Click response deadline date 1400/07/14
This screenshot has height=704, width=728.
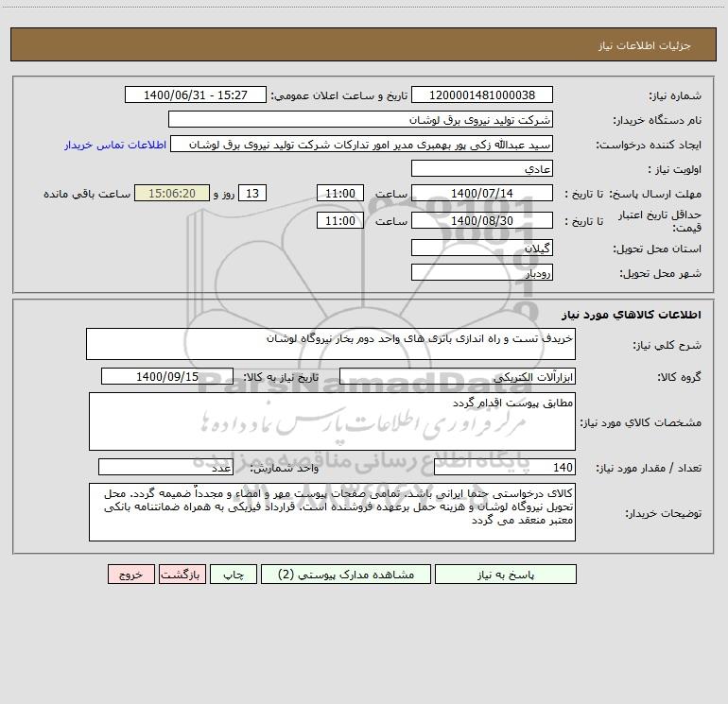482,193
